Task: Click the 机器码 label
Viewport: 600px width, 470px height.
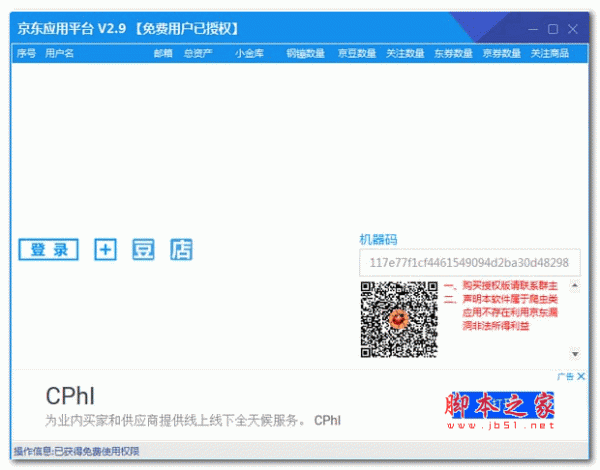Action: coord(378,240)
